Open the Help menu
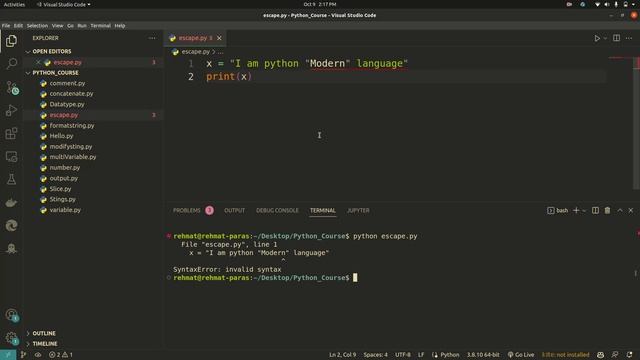The image size is (640, 360). (x=120, y=26)
